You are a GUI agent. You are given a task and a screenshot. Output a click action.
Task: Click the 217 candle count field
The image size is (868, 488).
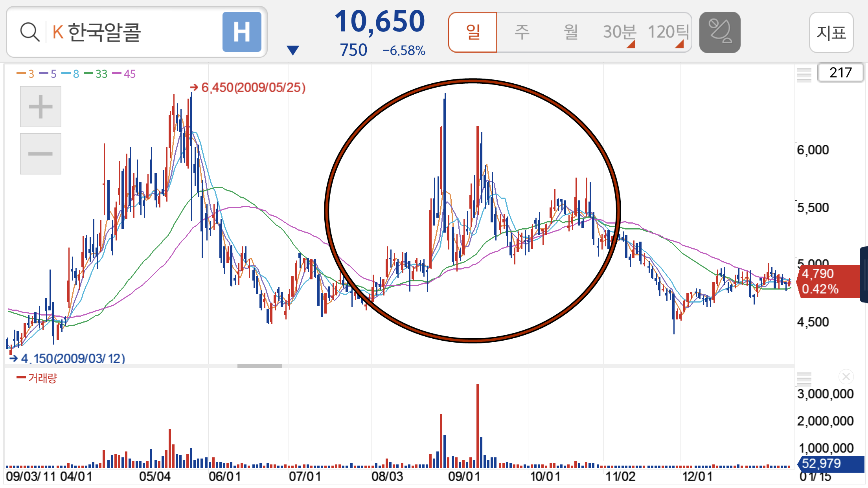coord(840,73)
